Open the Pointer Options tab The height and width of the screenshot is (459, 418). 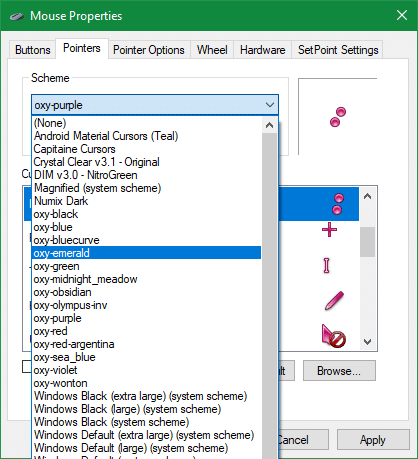pyautogui.click(x=149, y=50)
